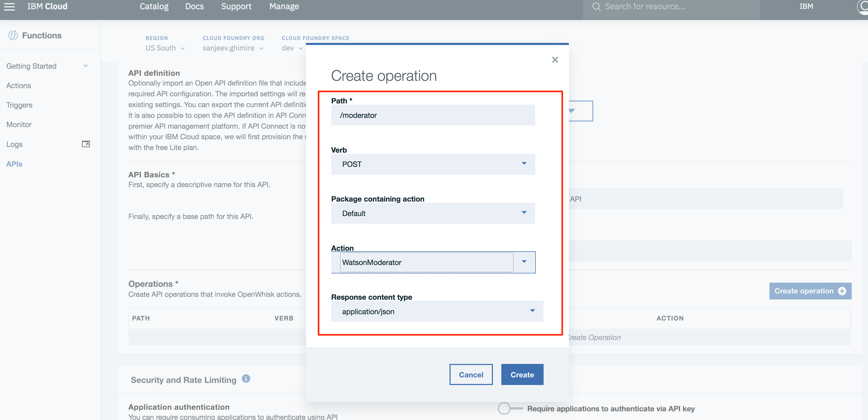Click the user profile avatar icon
This screenshot has height=420, width=868.
[x=863, y=6]
